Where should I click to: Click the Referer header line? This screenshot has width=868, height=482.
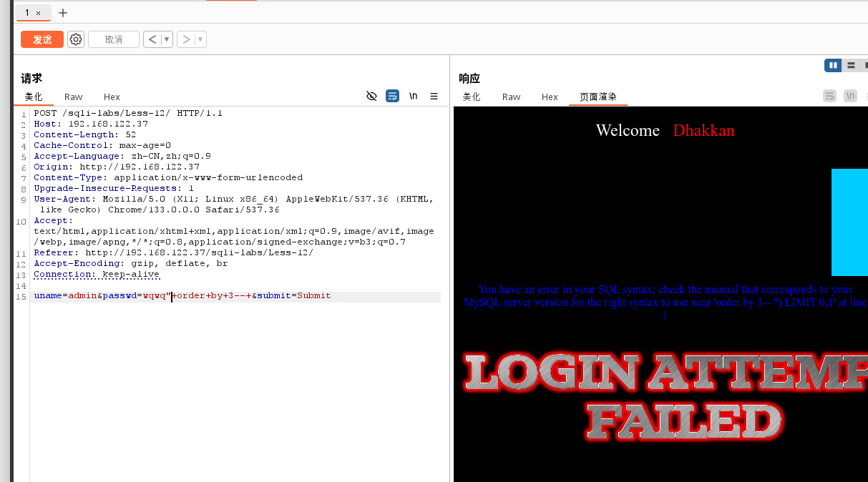click(x=174, y=252)
